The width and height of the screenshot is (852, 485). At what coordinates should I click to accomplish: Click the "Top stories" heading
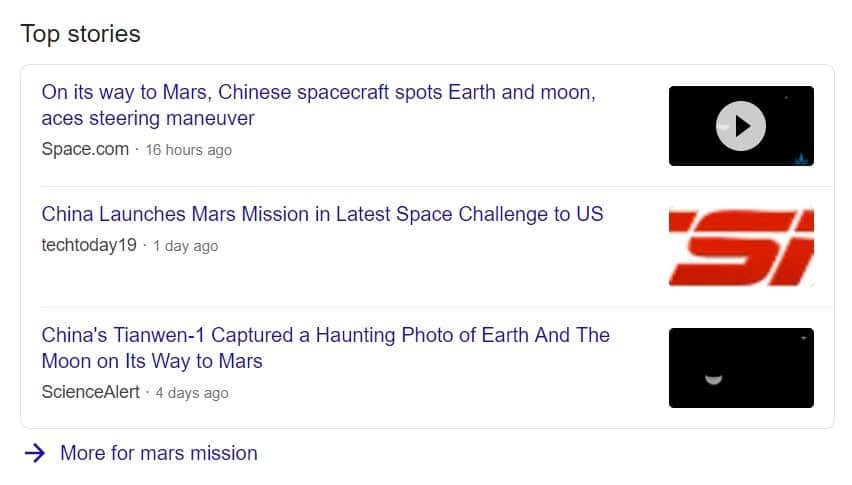click(x=80, y=34)
